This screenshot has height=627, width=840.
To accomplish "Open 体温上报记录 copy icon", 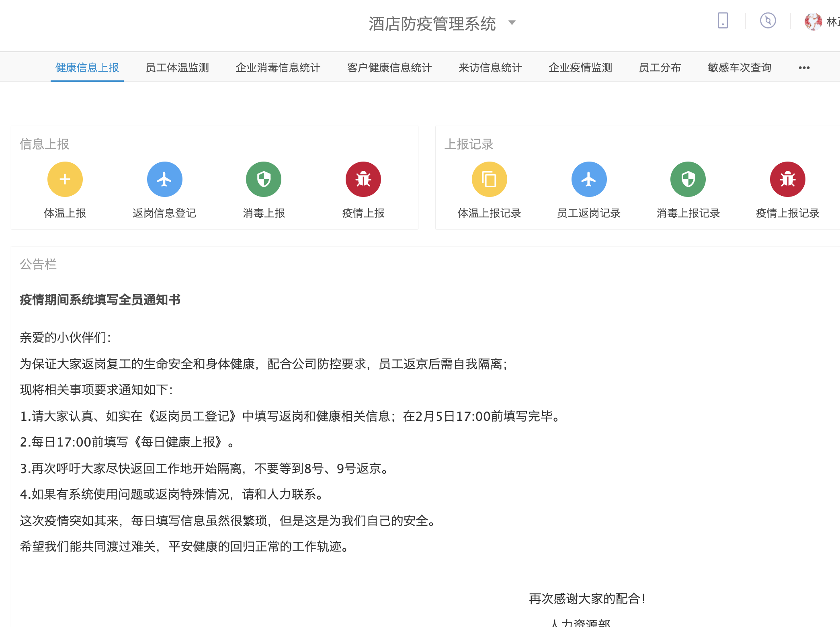I will click(x=489, y=179).
